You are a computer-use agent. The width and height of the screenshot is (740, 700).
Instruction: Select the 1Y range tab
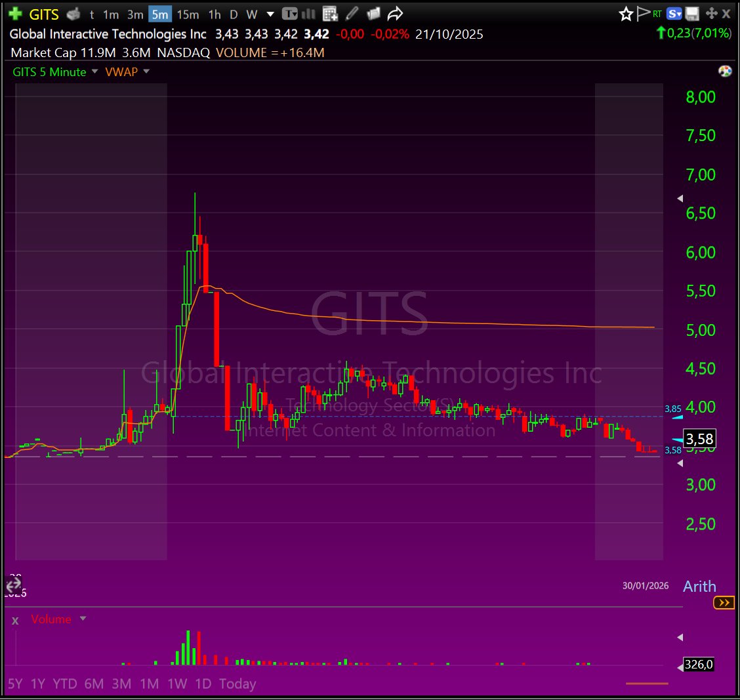[x=38, y=684]
